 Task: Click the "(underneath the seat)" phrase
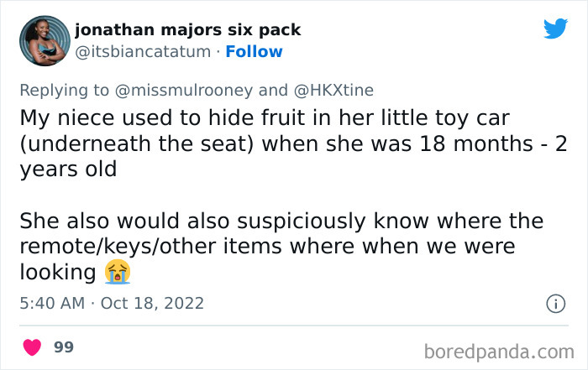[x=137, y=142]
